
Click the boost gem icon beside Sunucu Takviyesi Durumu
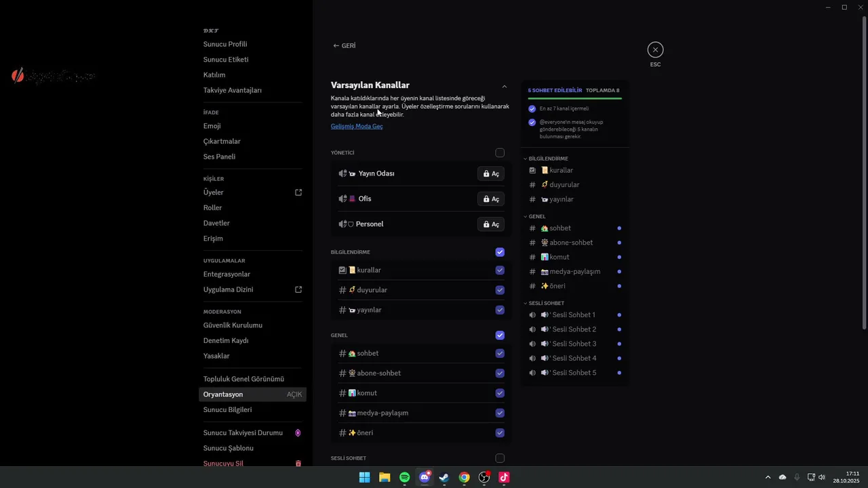tap(298, 433)
